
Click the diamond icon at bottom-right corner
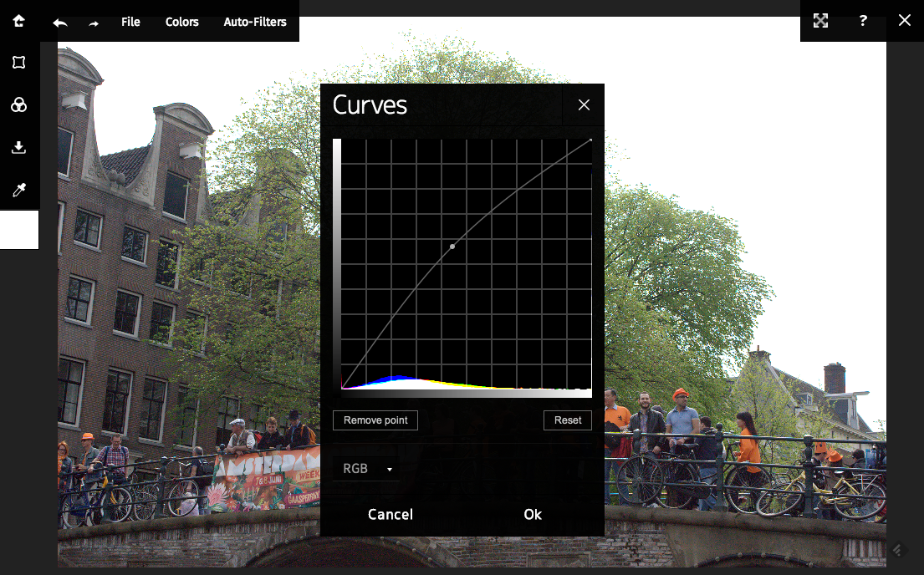(897, 550)
